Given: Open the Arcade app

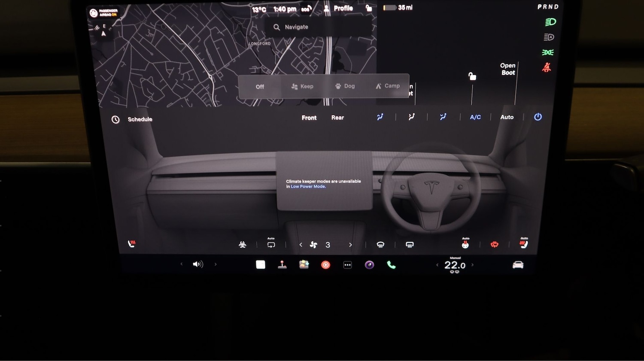Looking at the screenshot, I should pyautogui.click(x=283, y=264).
